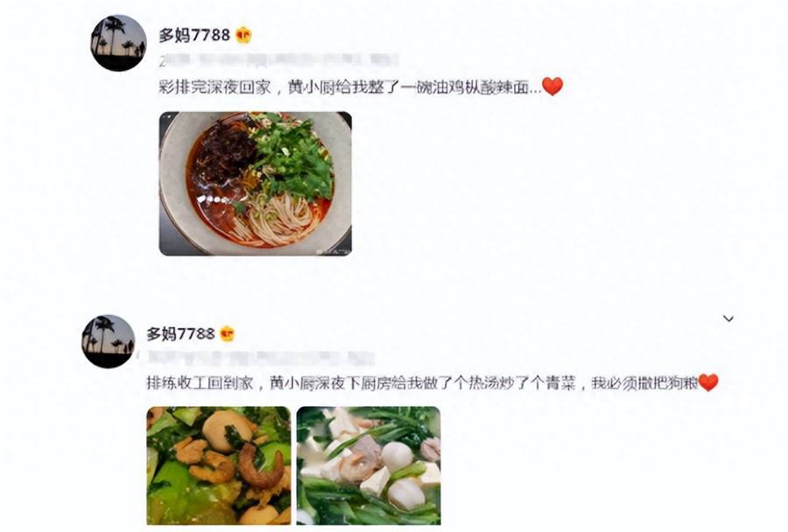
Task: Click the crown badge beside first 多妈7788
Action: 243,35
